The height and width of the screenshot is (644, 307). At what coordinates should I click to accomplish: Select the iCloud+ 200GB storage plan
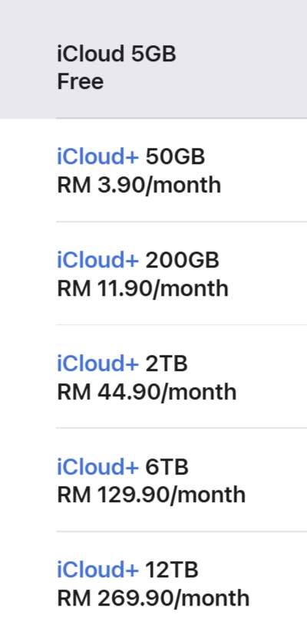tap(153, 274)
